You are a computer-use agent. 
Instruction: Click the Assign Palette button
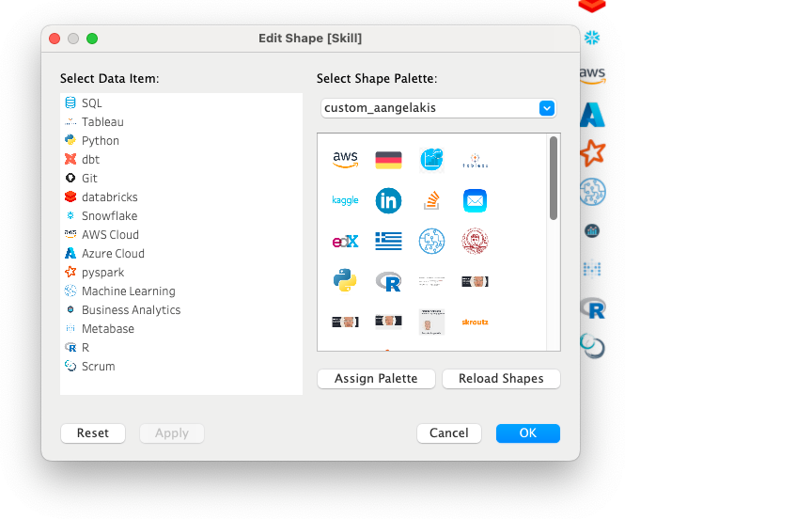(x=376, y=379)
